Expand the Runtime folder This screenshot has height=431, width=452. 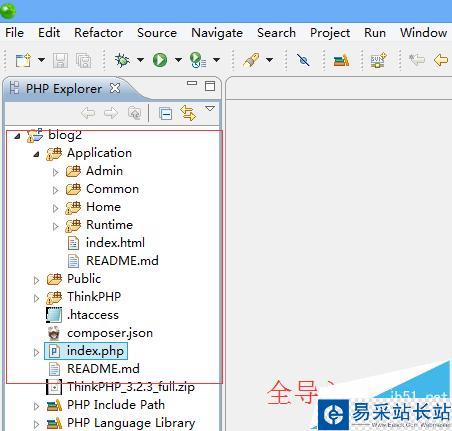[x=55, y=226]
